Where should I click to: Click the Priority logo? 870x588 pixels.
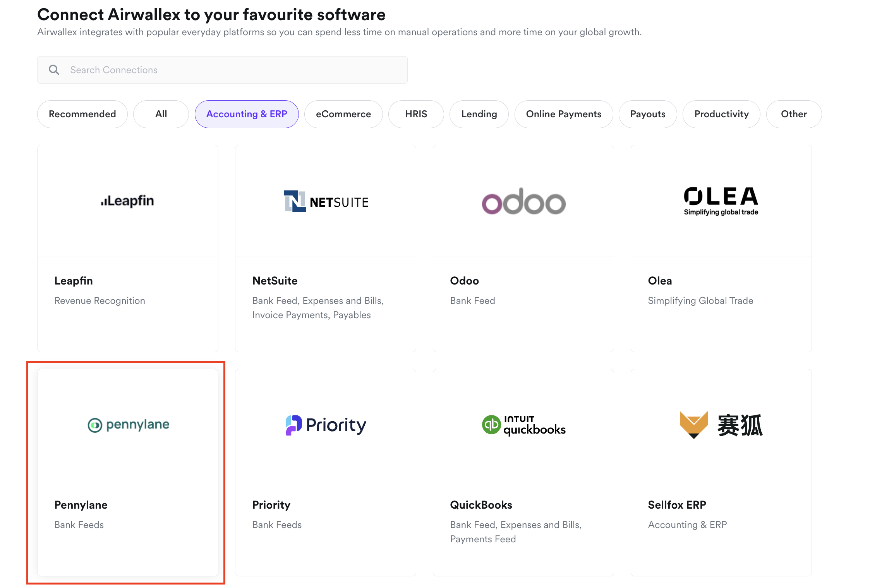click(x=326, y=425)
